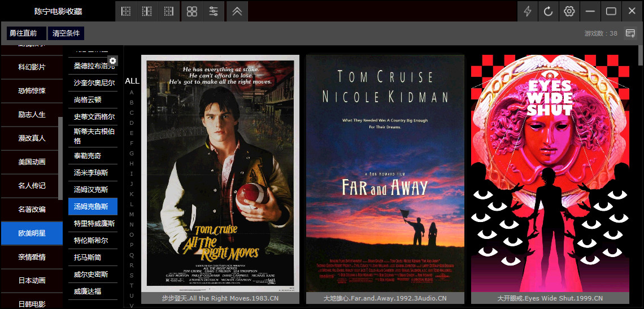The width and height of the screenshot is (644, 309).
Task: Choose 汤姆汉克斯 in the actor list
Action: click(x=91, y=190)
